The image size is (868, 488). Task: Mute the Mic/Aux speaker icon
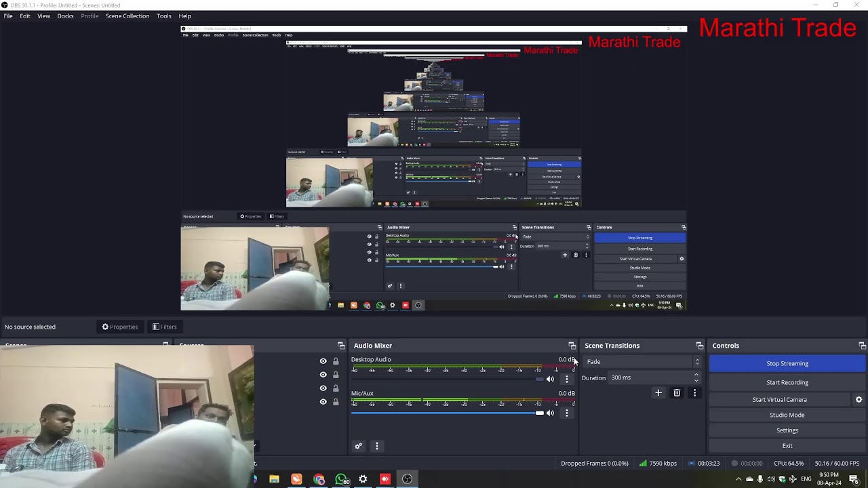550,413
